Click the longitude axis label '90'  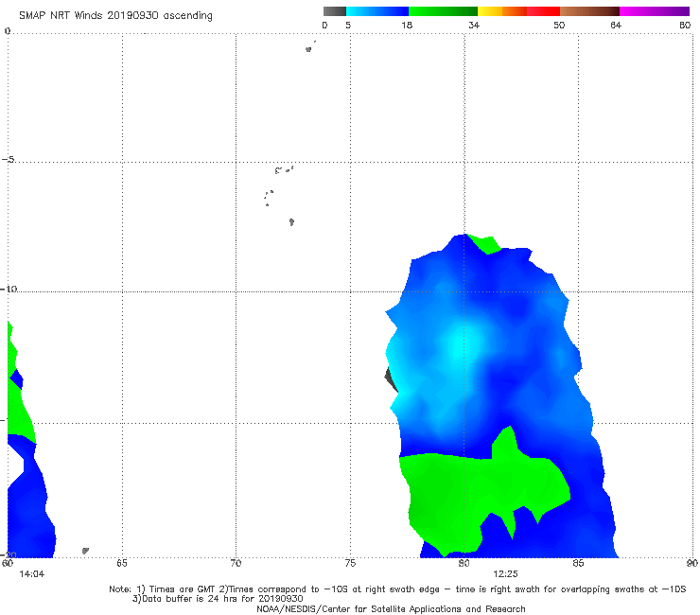click(x=692, y=563)
